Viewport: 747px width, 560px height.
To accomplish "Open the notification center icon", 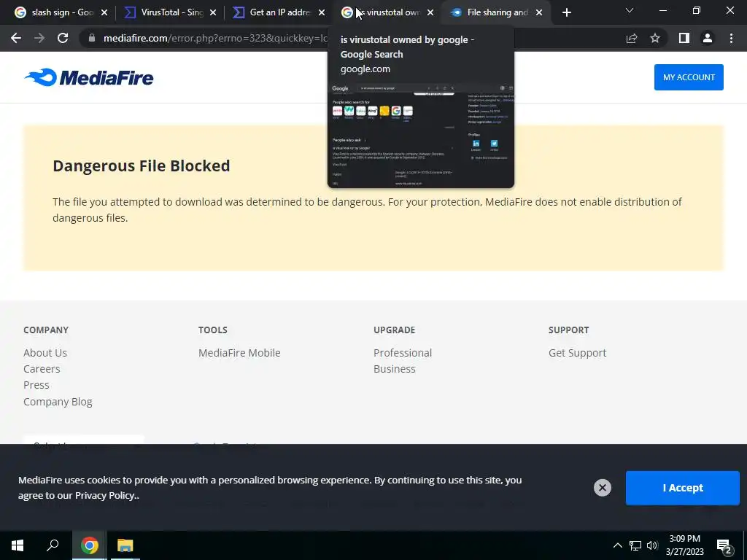I will pyautogui.click(x=724, y=546).
